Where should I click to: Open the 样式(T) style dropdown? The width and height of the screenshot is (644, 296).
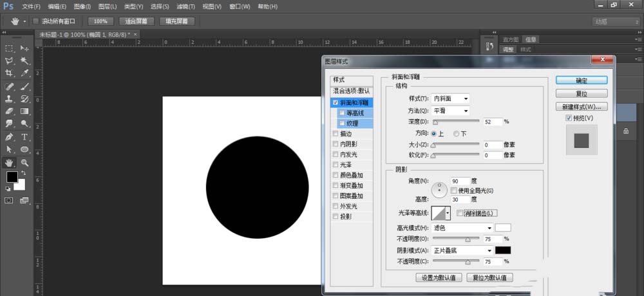click(x=450, y=98)
